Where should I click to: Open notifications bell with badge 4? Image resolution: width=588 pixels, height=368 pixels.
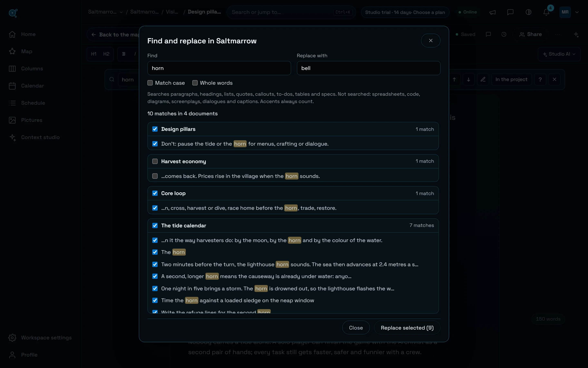click(546, 12)
